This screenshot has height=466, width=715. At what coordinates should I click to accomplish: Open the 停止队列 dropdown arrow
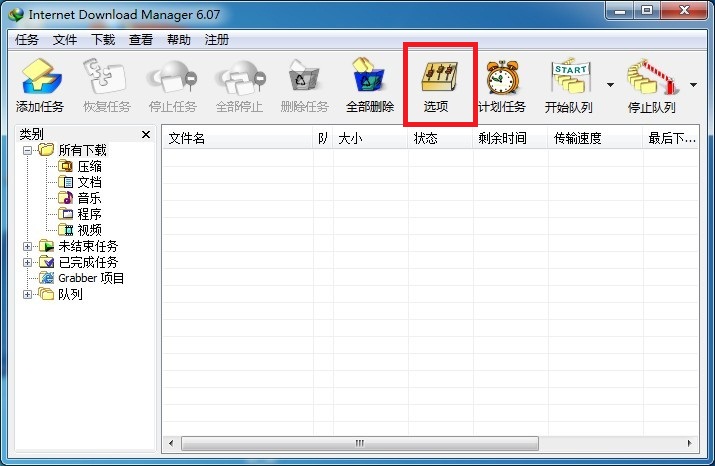(694, 85)
